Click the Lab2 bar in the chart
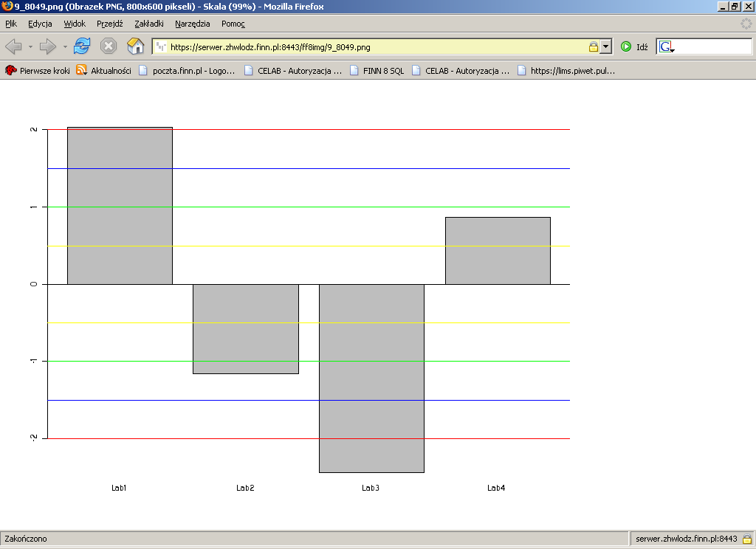 point(246,328)
